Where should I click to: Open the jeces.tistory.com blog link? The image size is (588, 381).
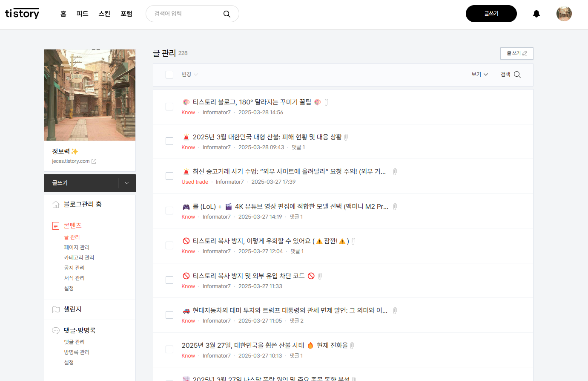[x=71, y=161]
